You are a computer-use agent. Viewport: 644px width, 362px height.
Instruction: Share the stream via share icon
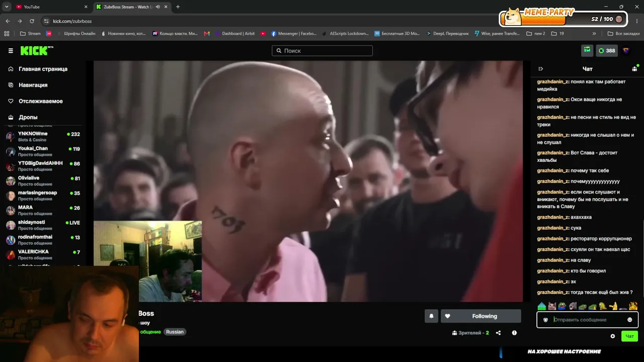click(498, 333)
